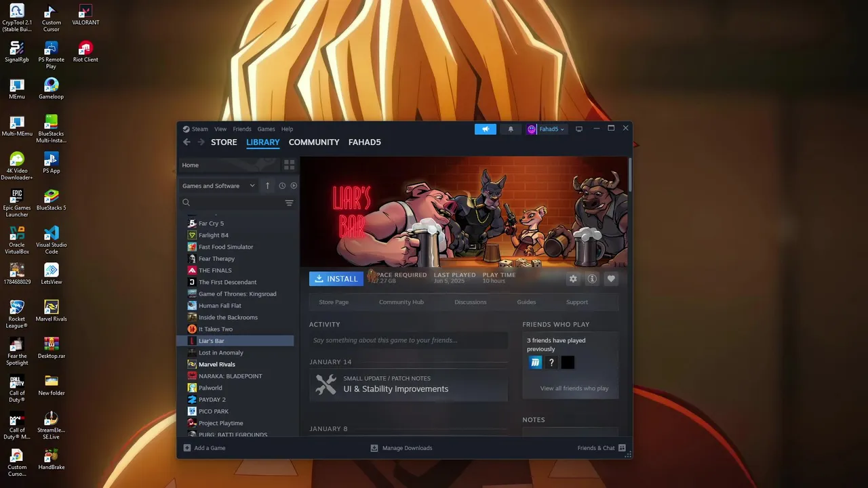Open the Guides link

tap(526, 302)
